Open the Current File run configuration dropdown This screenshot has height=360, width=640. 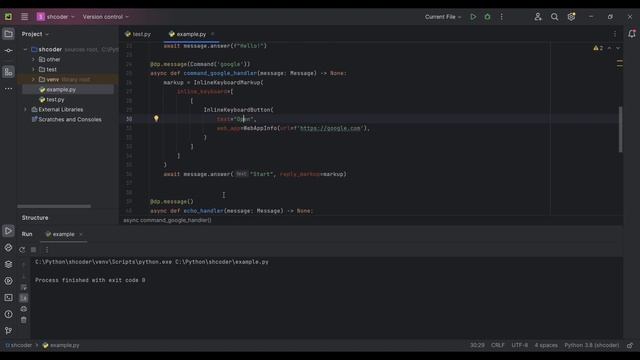(443, 17)
